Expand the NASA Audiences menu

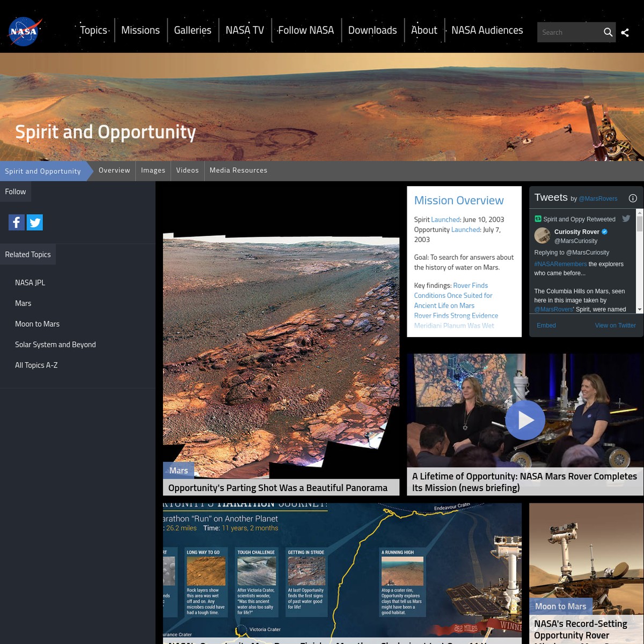(487, 31)
